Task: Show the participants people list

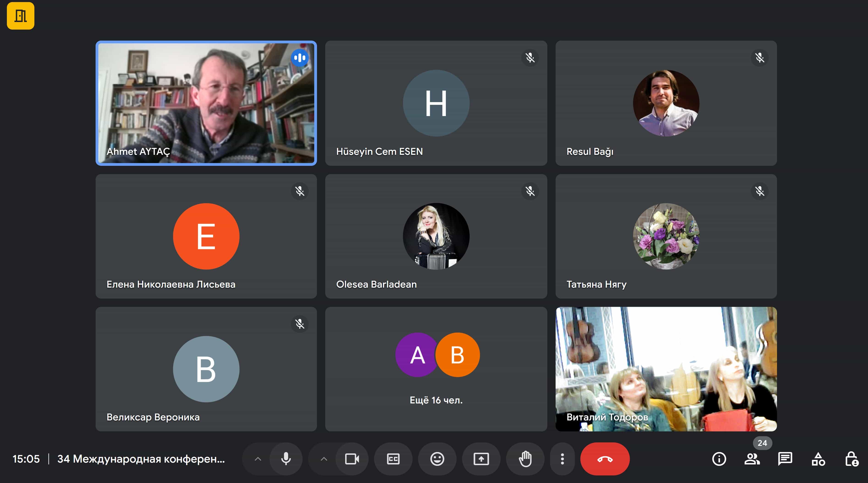Action: pyautogui.click(x=752, y=459)
